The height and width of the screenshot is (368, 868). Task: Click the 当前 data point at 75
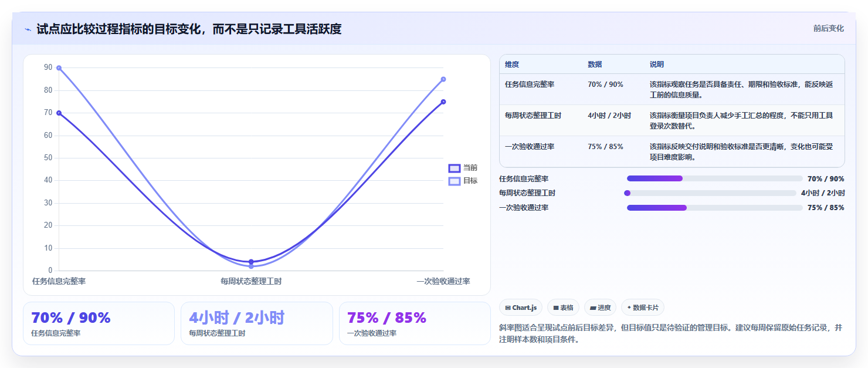443,102
